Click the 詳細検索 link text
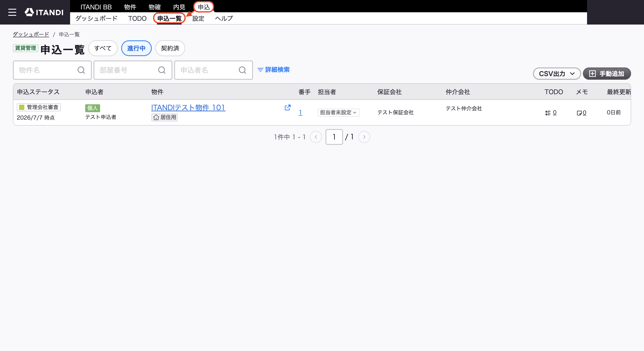 [278, 70]
